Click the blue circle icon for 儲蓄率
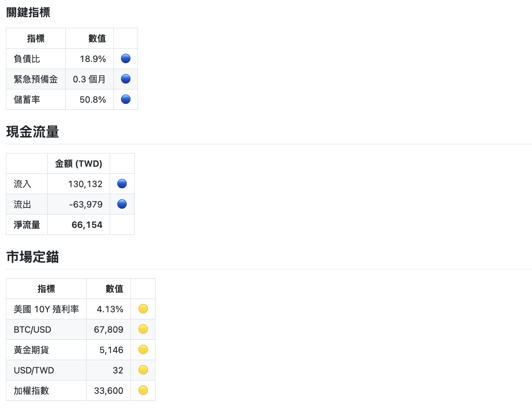This screenshot has height=410, width=532. (126, 99)
